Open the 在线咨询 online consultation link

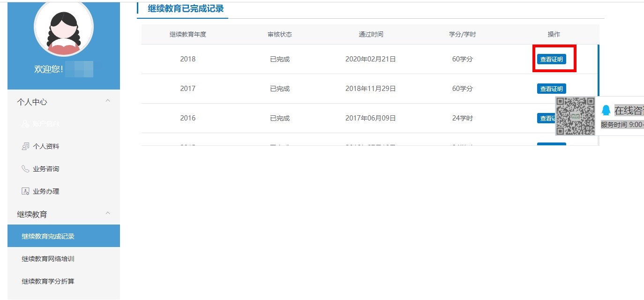pos(628,110)
